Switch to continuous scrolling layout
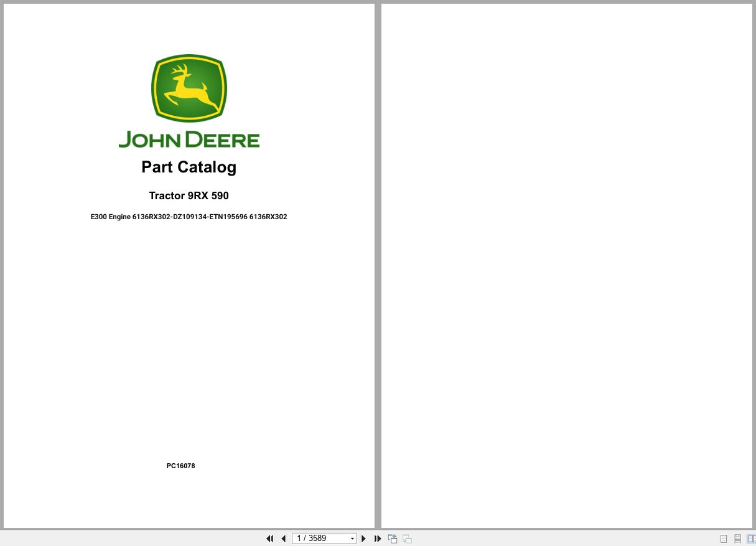This screenshot has width=756, height=546. (x=738, y=539)
